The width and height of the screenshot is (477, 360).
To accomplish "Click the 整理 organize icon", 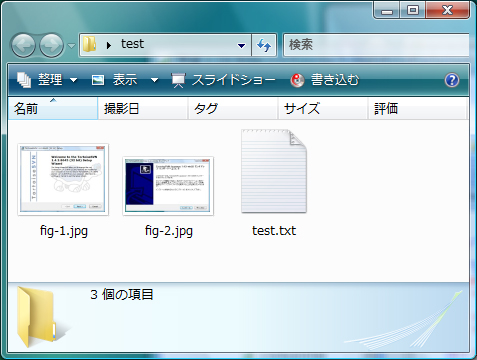I will (24, 80).
